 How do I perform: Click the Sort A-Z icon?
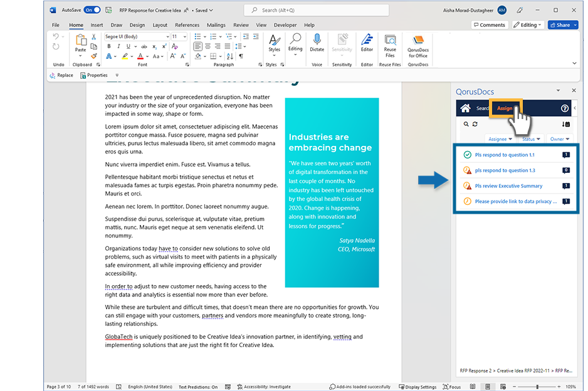coord(230,56)
